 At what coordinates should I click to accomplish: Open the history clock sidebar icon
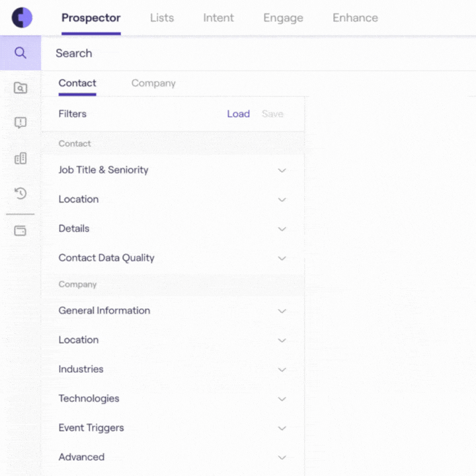pos(20,193)
